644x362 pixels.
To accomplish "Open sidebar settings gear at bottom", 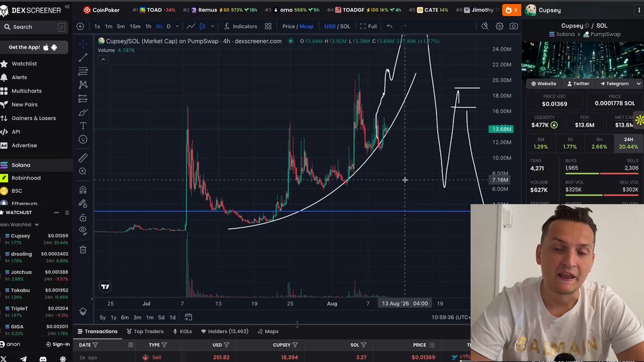I will pyautogui.click(x=63, y=358).
